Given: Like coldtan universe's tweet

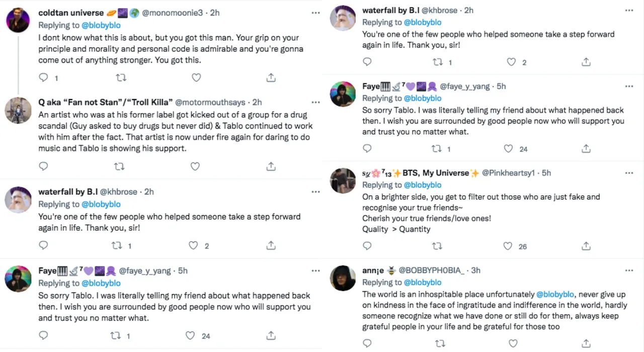Looking at the screenshot, I should [196, 77].
